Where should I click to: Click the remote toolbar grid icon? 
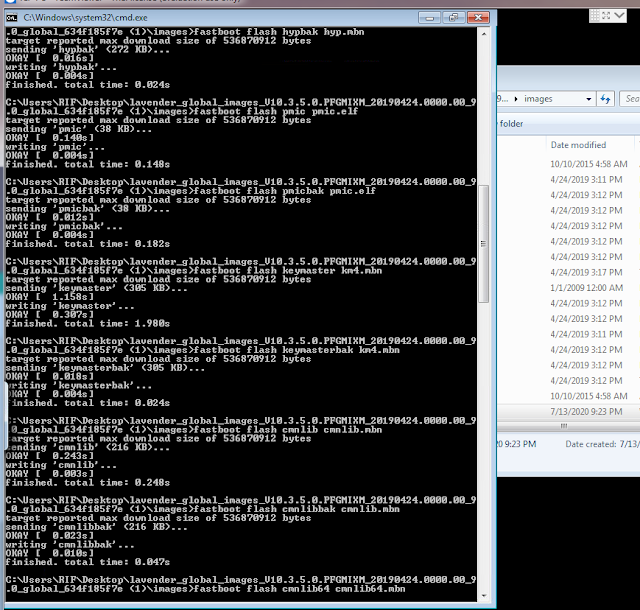pyautogui.click(x=595, y=16)
